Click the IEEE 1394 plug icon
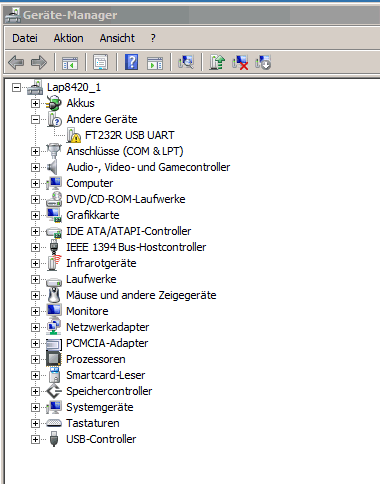The height and width of the screenshot is (484, 380). [x=54, y=247]
